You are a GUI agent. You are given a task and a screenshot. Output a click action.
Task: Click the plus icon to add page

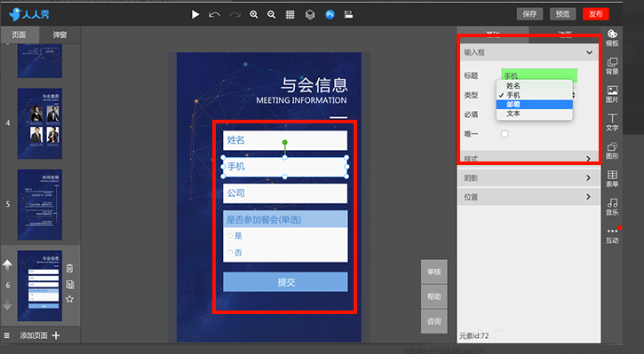tap(56, 335)
